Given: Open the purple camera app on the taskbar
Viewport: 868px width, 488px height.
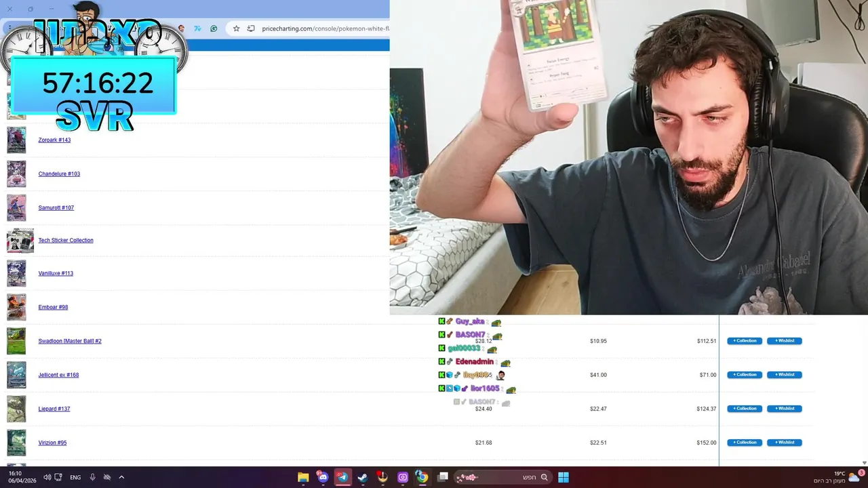Looking at the screenshot, I should 403,477.
